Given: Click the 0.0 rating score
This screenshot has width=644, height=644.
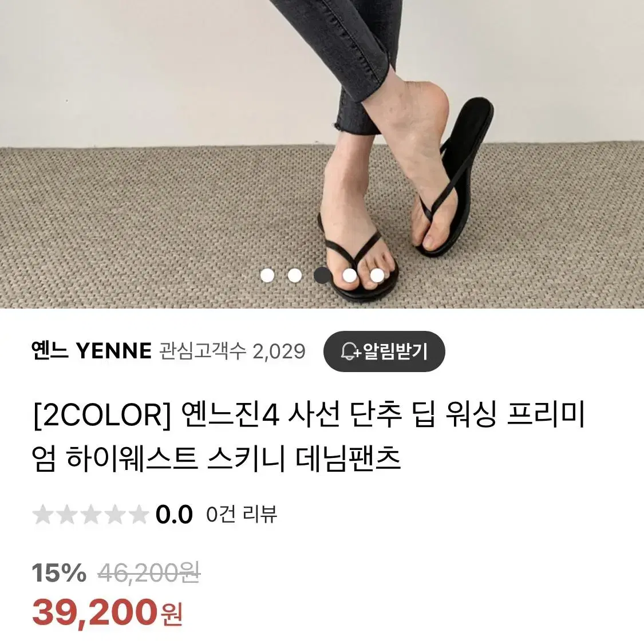Looking at the screenshot, I should click(x=173, y=515).
